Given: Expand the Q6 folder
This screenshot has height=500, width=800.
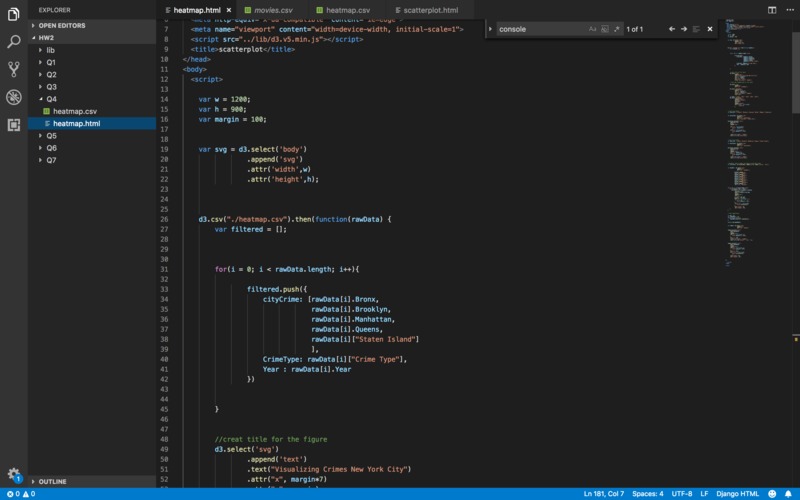Looking at the screenshot, I should point(92,148).
